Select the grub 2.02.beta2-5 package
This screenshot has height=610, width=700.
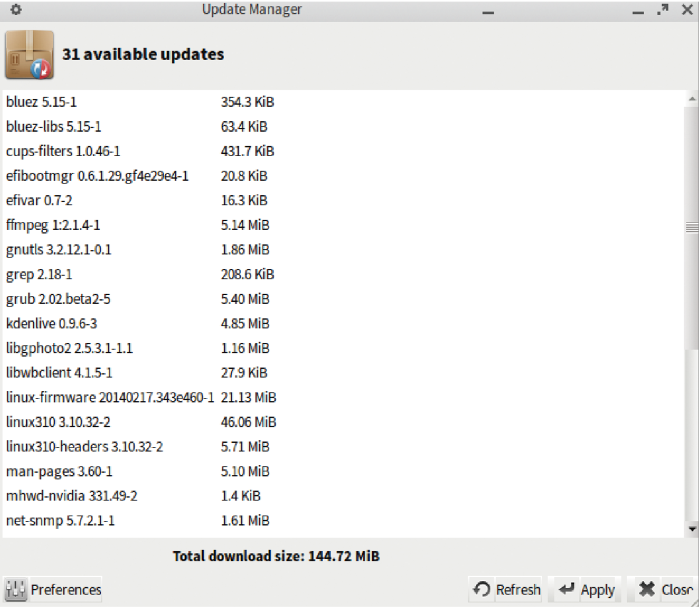coord(344,299)
